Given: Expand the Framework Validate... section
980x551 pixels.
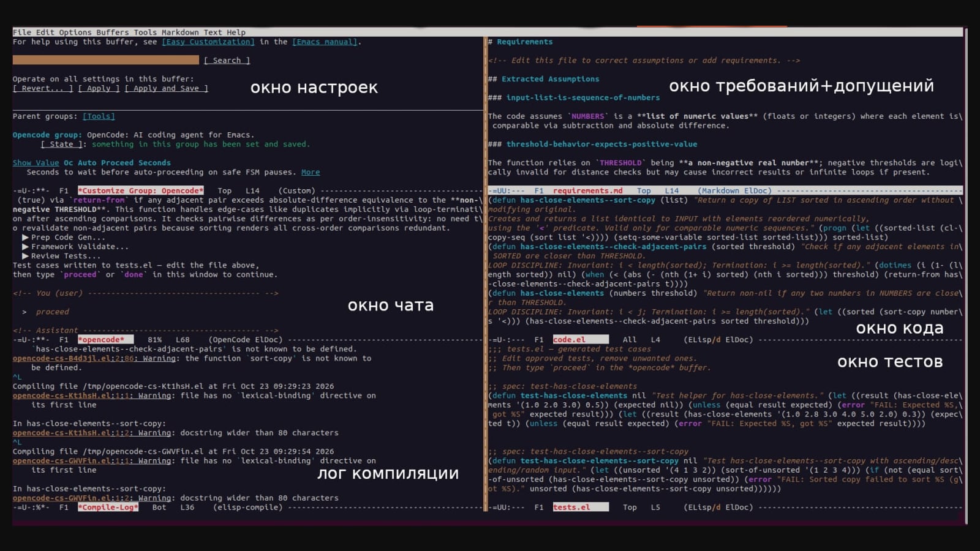Looking at the screenshot, I should click(x=75, y=247).
